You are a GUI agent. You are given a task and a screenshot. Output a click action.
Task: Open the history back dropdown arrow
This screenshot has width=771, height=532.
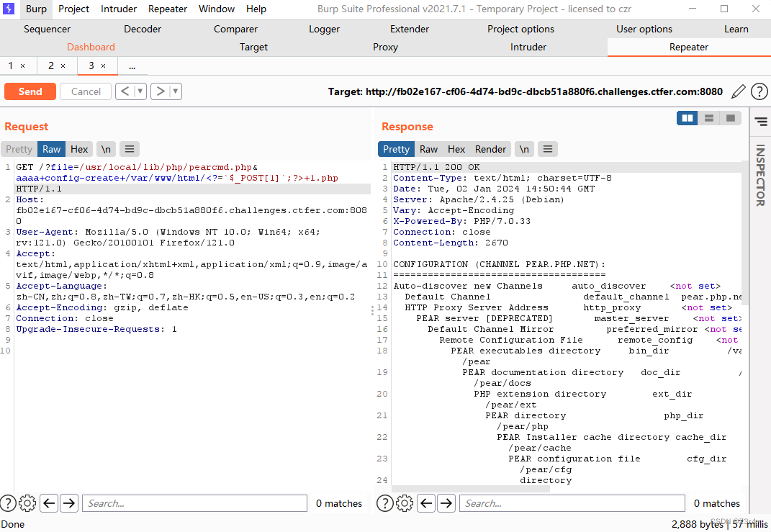click(x=140, y=91)
